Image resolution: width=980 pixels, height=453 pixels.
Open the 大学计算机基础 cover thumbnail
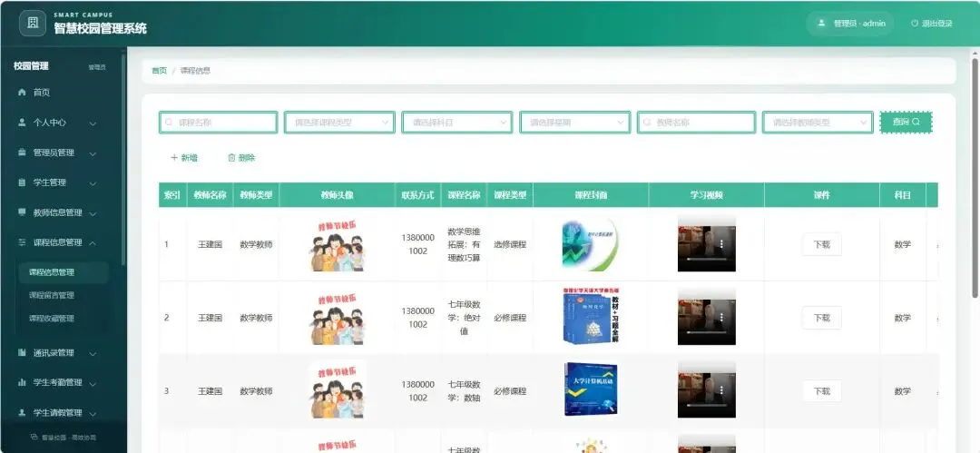[591, 389]
